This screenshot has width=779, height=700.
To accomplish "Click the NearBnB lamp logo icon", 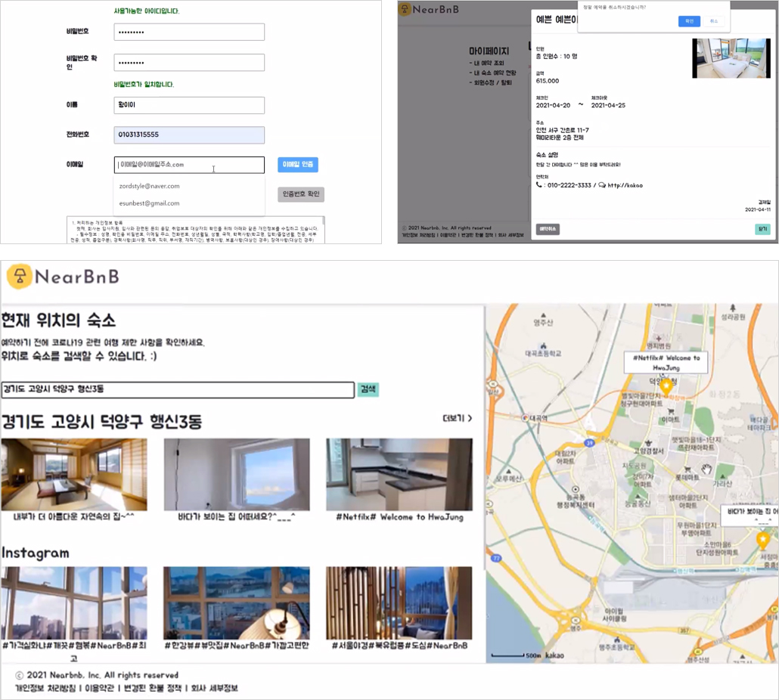I will pyautogui.click(x=20, y=277).
